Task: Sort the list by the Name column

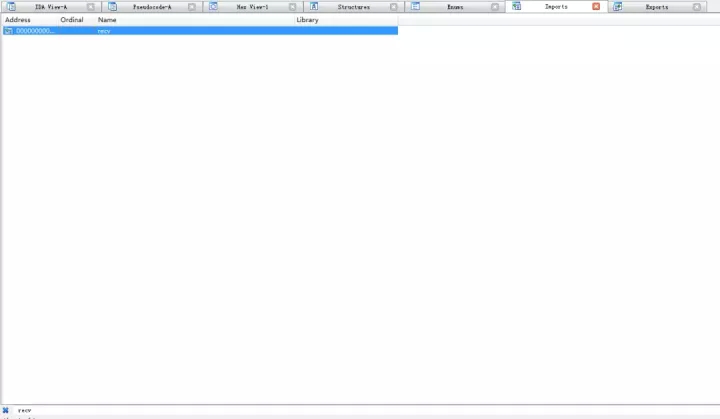Action: [107, 20]
